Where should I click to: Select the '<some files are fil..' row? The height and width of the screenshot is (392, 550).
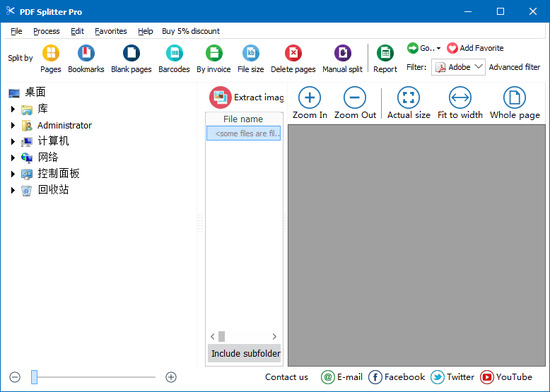coord(243,133)
